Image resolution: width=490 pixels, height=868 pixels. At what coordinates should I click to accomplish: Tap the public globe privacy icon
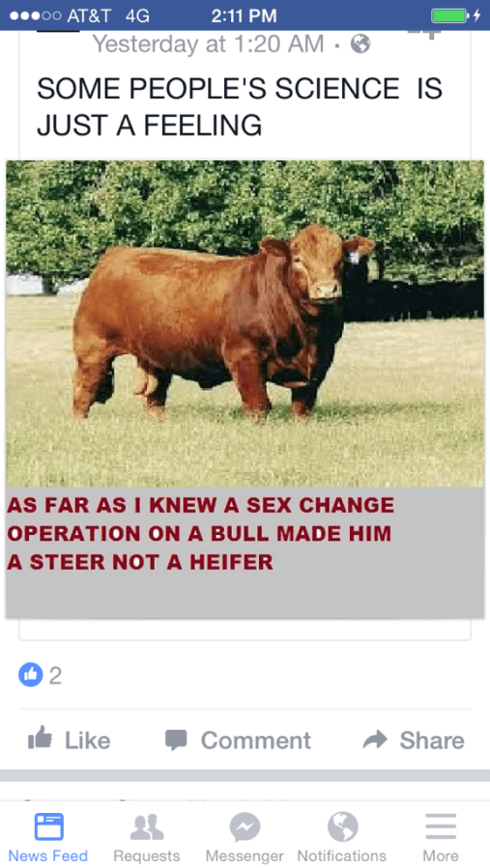[360, 43]
